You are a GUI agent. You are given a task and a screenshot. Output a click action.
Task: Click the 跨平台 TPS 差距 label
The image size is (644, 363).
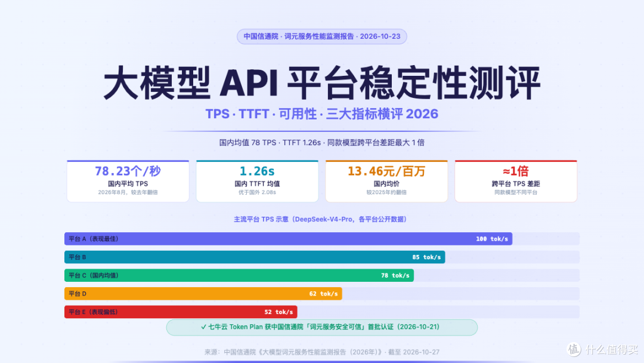click(516, 184)
